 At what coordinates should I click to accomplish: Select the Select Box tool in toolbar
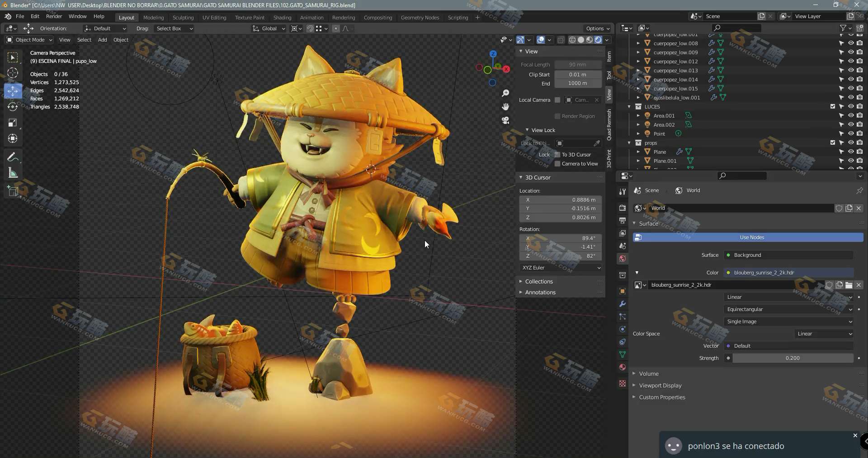click(x=13, y=57)
